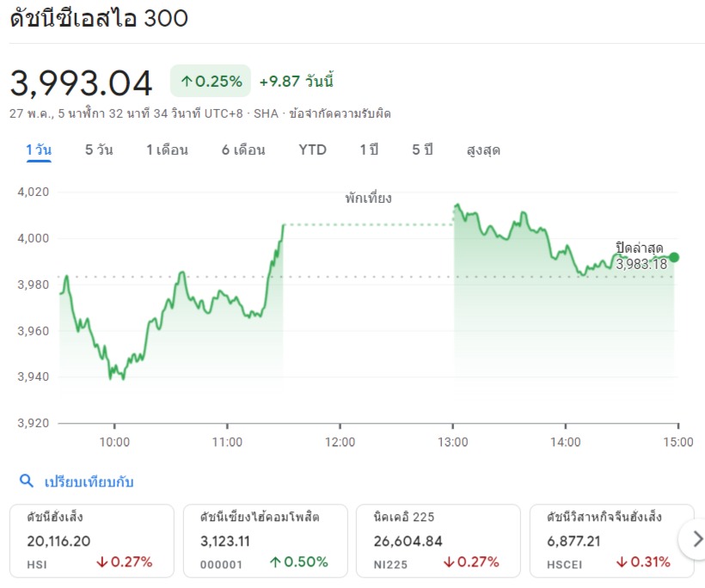The height and width of the screenshot is (588, 705).
Task: Select the 1 วัน time range tab
Action: 39,150
